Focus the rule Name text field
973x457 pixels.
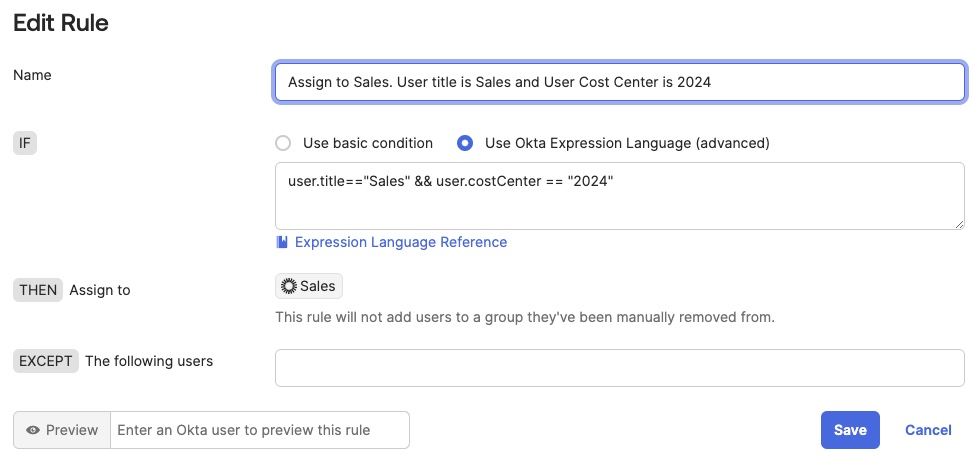point(619,82)
